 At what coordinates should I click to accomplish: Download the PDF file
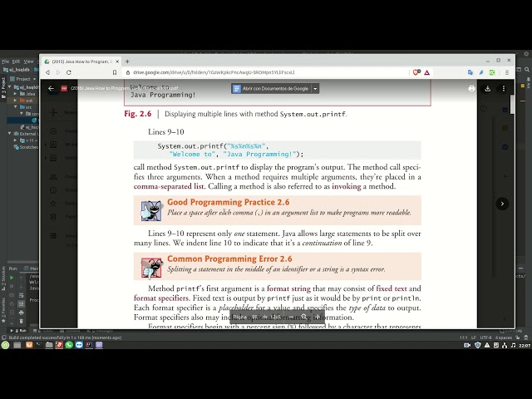click(x=488, y=89)
